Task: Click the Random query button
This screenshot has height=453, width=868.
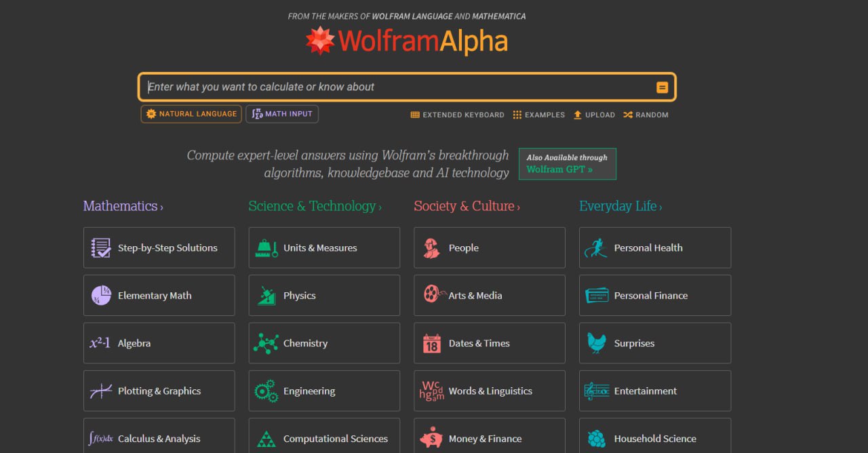Action: coord(646,115)
